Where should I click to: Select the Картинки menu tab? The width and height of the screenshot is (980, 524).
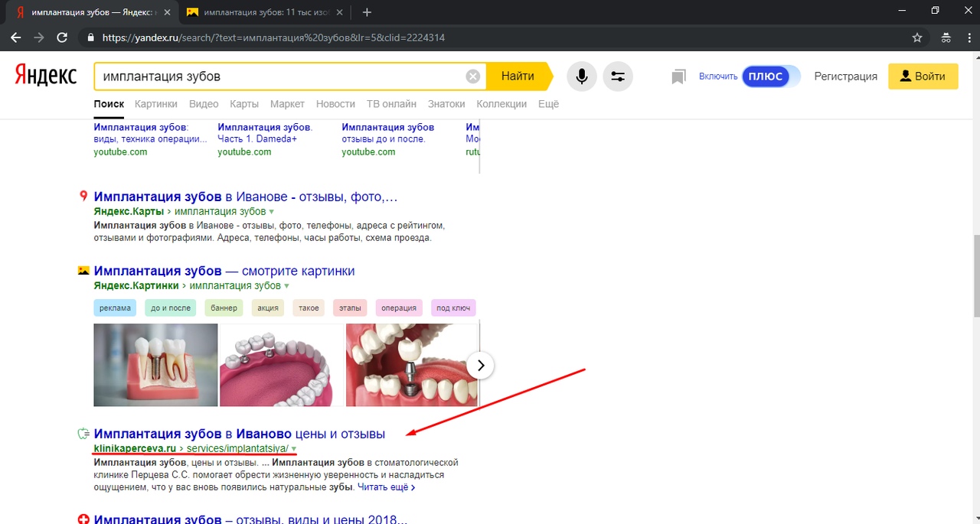tap(156, 104)
